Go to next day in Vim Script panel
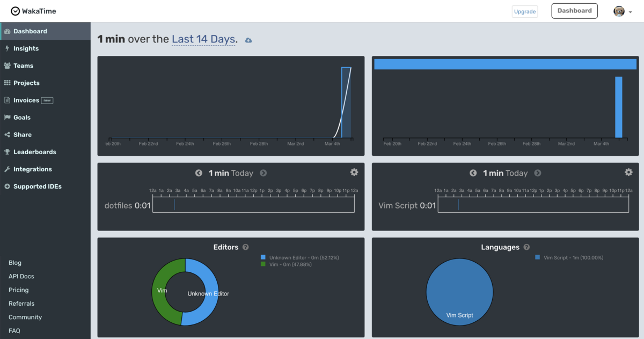 tap(537, 173)
